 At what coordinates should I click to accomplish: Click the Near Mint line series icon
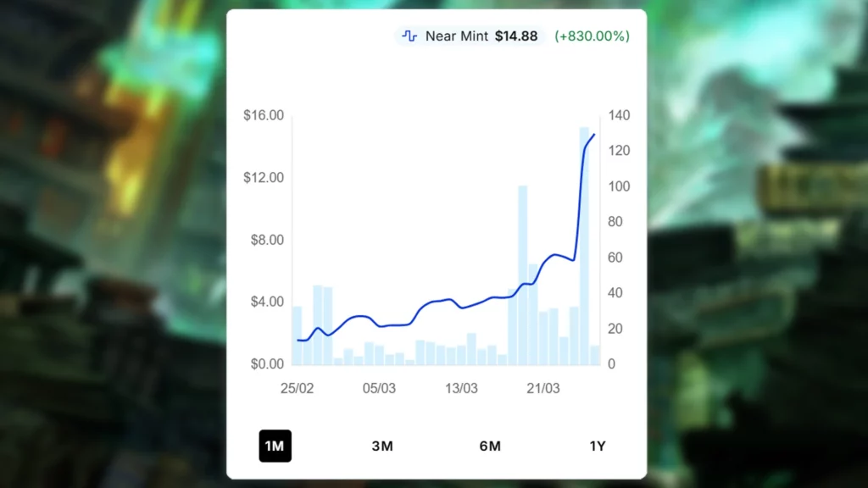[409, 36]
